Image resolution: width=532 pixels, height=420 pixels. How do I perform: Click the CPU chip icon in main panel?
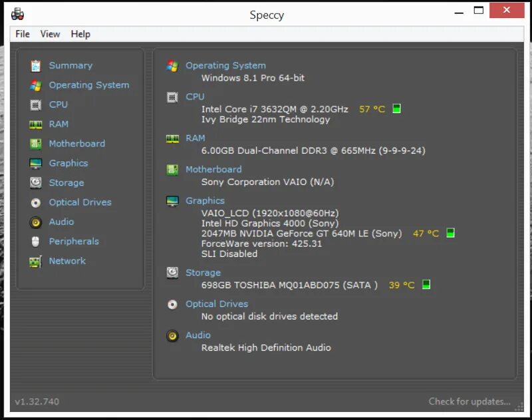click(172, 97)
